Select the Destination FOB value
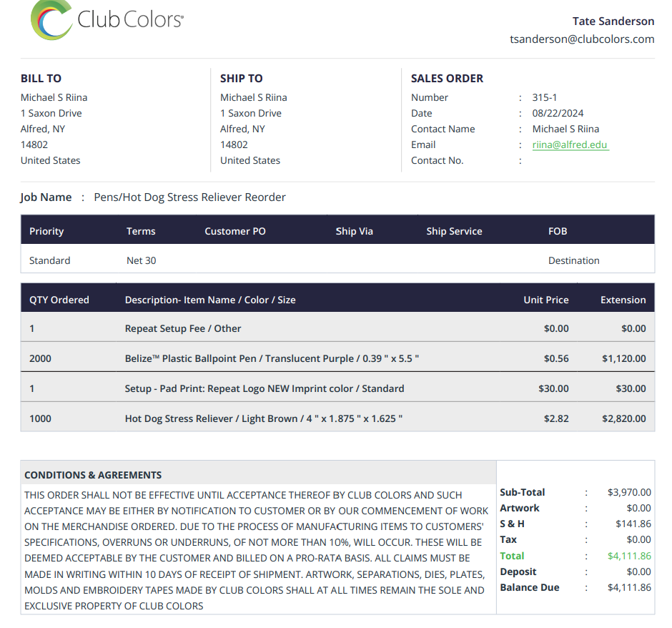 [573, 260]
